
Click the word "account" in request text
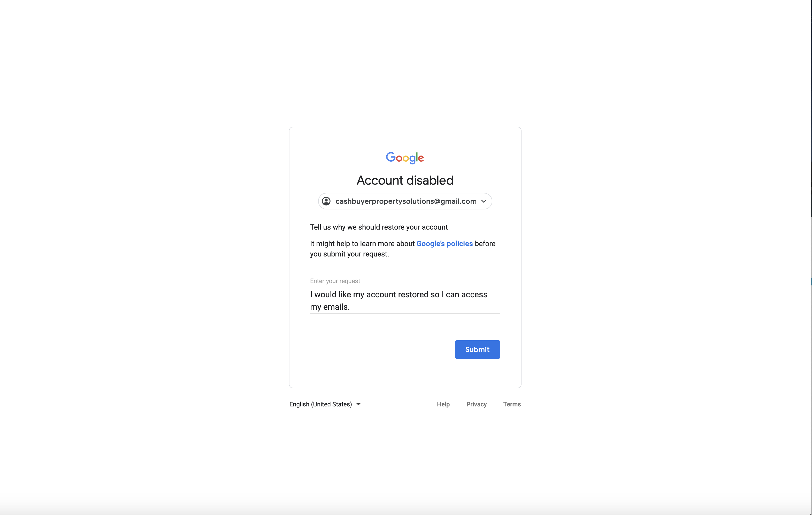(381, 294)
